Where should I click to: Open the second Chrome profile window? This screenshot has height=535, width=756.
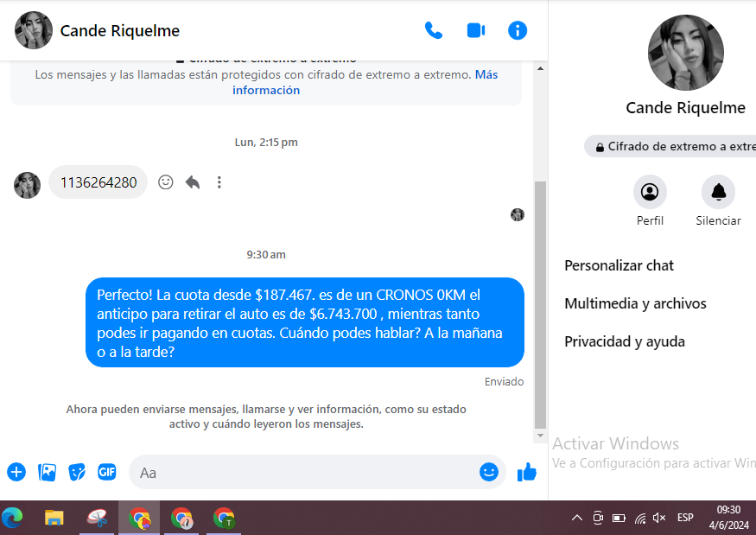point(181,518)
